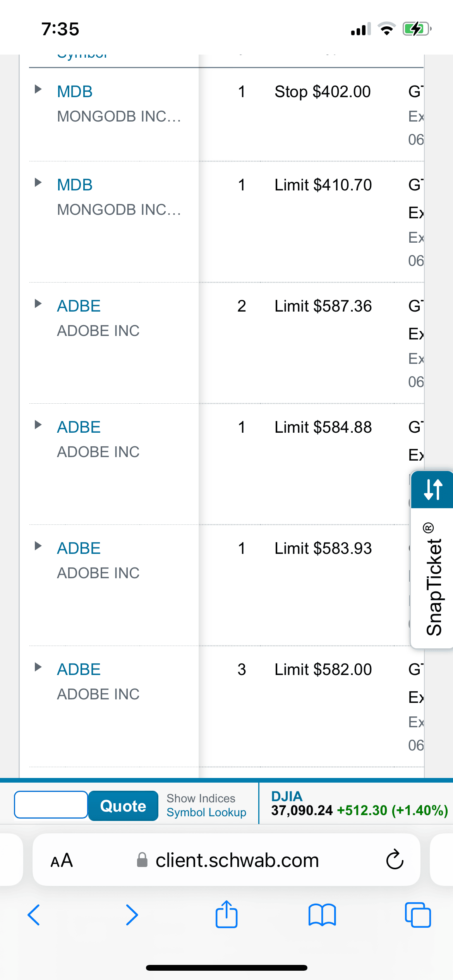Viewport: 453px width, 980px height.
Task: Expand the ADBE Limit $583.93 order row
Action: pos(38,546)
